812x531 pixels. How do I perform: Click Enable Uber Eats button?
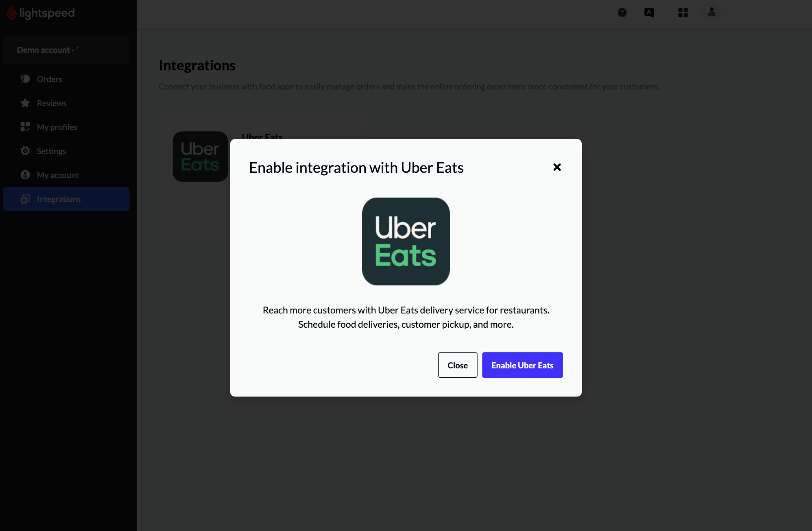pos(522,364)
